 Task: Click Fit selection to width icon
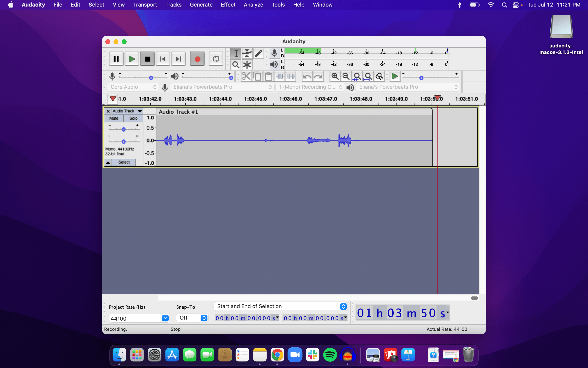pyautogui.click(x=357, y=76)
